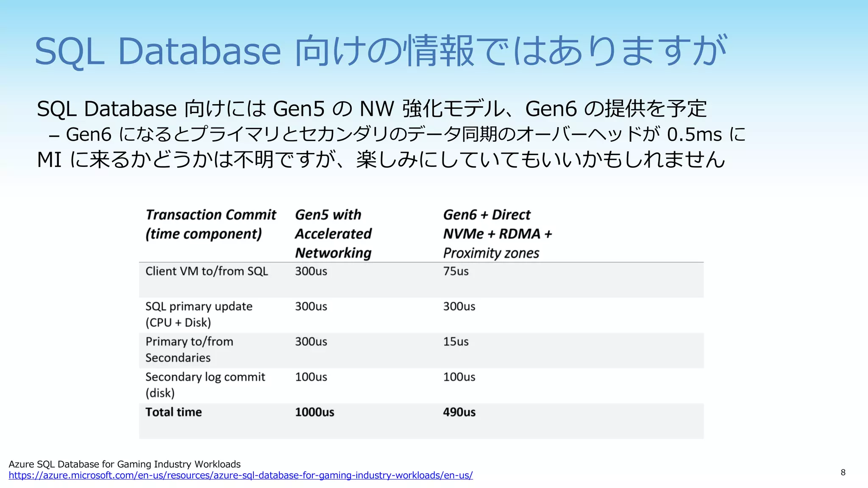Screen dimensions: 868x488
Task: Click the 'Primary to/from Secondaries' row label
Action: click(189, 349)
